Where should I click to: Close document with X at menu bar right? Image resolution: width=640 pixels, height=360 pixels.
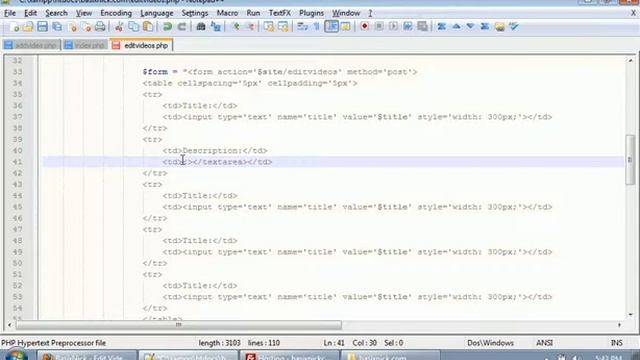(x=633, y=13)
